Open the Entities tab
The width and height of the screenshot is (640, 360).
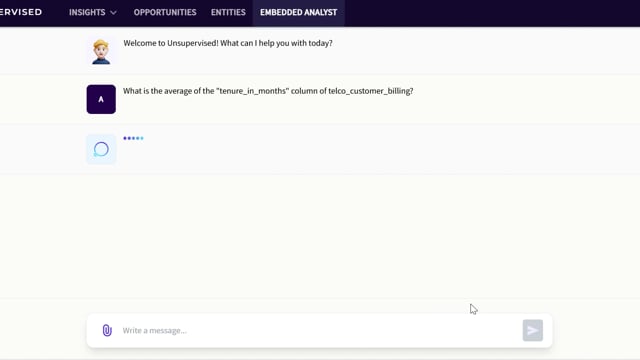coord(228,12)
